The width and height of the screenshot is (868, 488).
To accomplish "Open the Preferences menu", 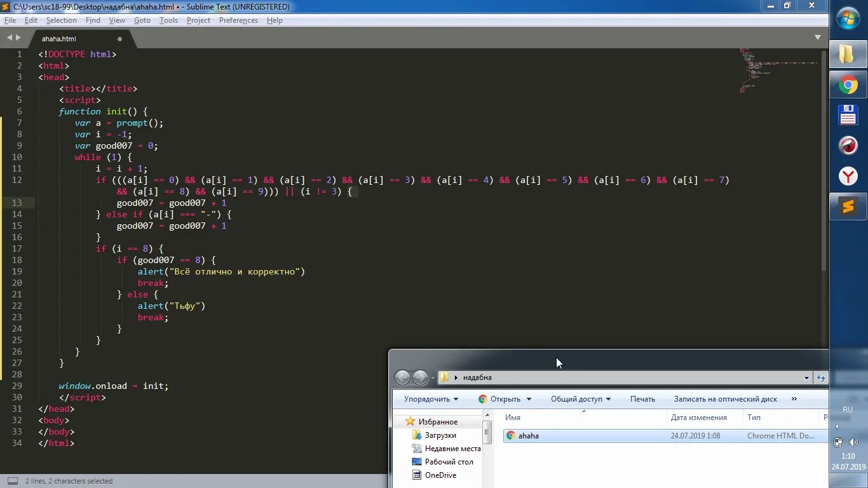I will coord(238,20).
